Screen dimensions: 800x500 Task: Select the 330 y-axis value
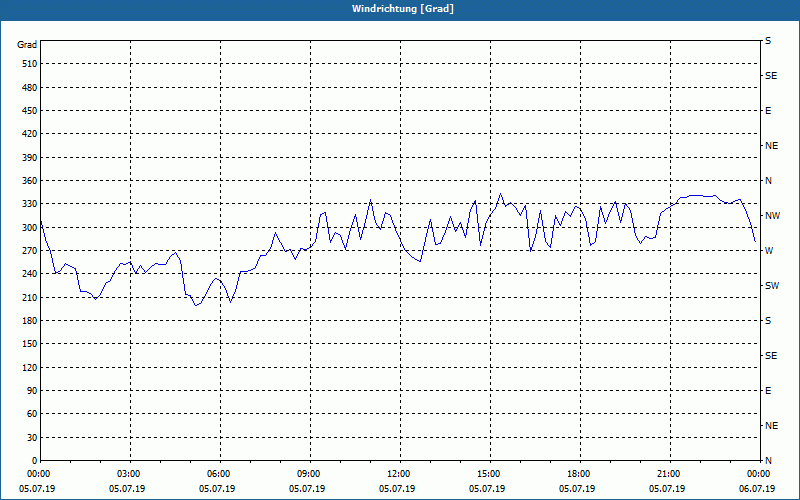tap(30, 204)
